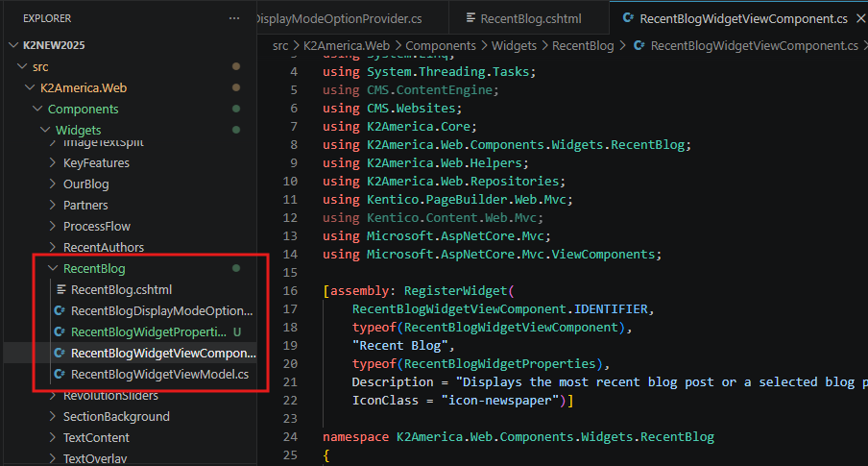Select RecentBlog folder in Explorer
This screenshot has width=868, height=466.
pos(94,269)
